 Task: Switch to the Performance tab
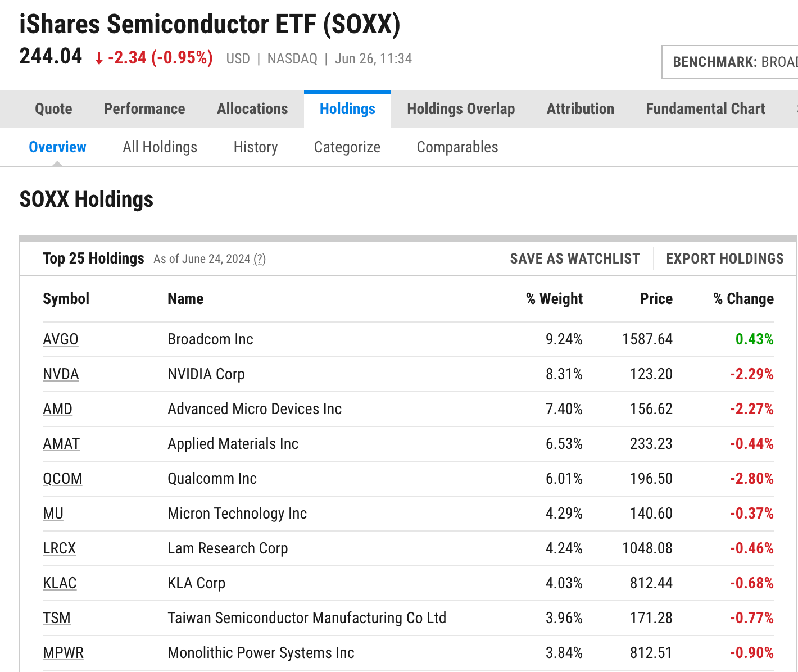[144, 109]
